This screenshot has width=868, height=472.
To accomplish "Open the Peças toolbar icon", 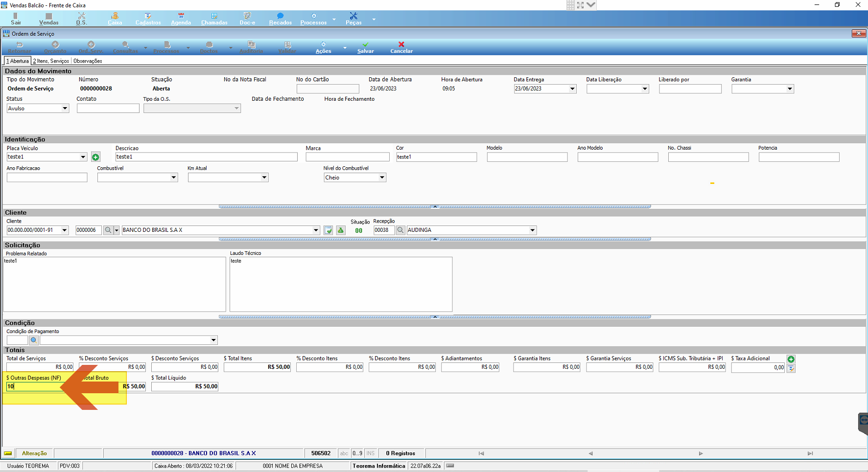I will 353,19.
